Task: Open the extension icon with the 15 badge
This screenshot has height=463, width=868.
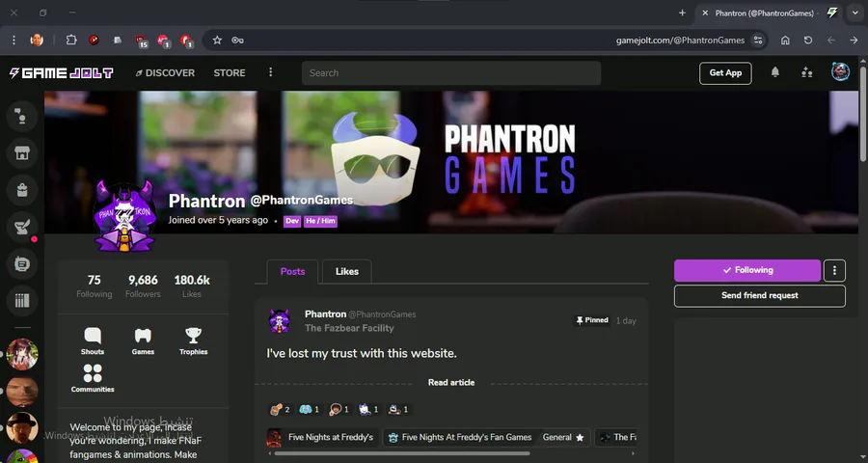Action: pyautogui.click(x=141, y=41)
